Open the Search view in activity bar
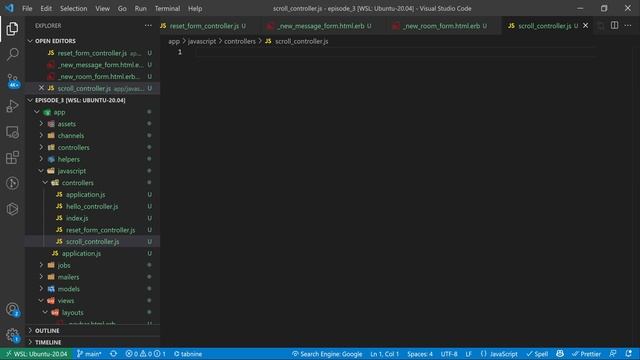 pyautogui.click(x=12, y=54)
